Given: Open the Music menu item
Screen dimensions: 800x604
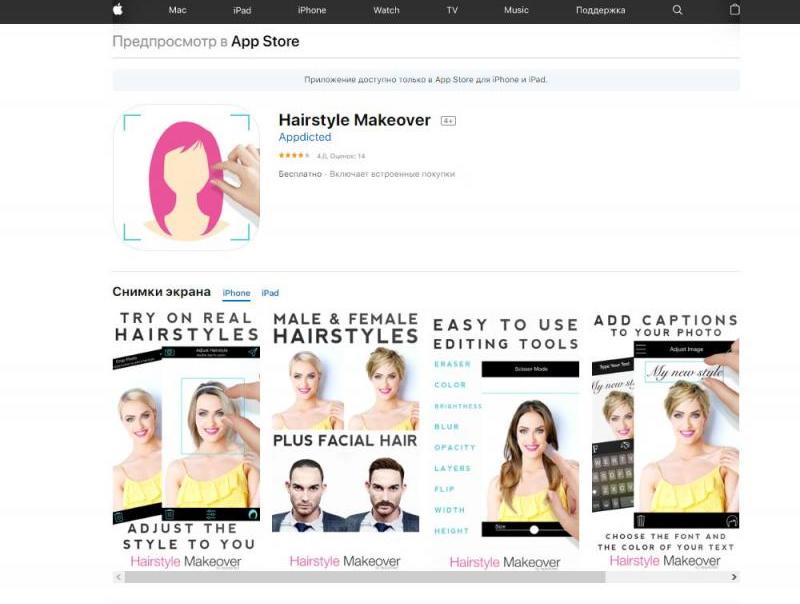Looking at the screenshot, I should (516, 10).
